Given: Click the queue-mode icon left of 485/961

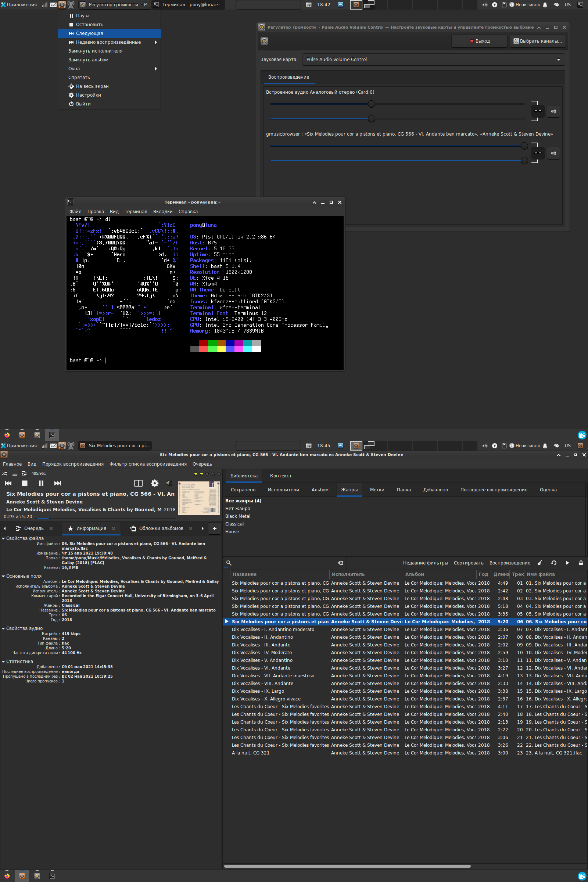Looking at the screenshot, I should point(24,474).
